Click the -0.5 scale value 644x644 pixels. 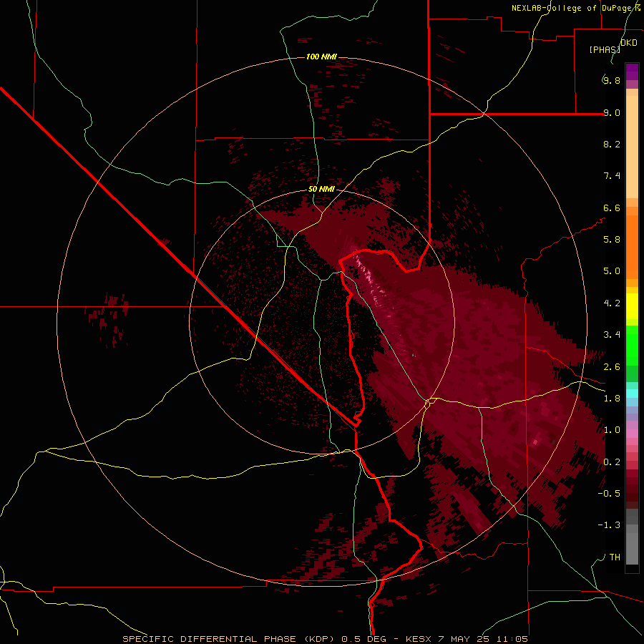coord(609,493)
